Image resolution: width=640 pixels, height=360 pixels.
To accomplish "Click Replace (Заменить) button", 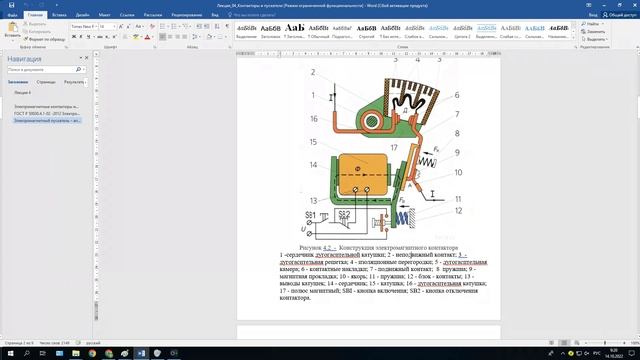I will [x=593, y=31].
